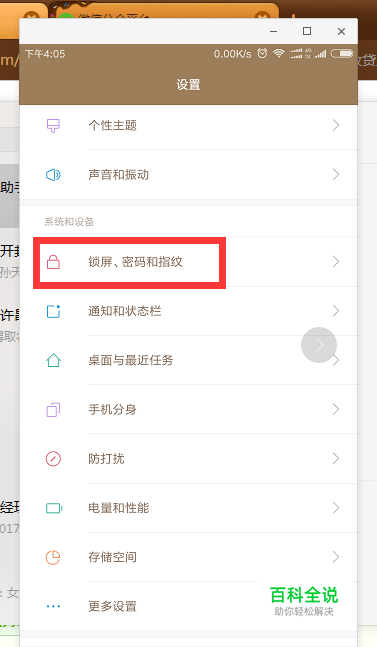Screen dimensions: 377x647
Task: Open the 防打扰 settings entry
Action: [188, 458]
